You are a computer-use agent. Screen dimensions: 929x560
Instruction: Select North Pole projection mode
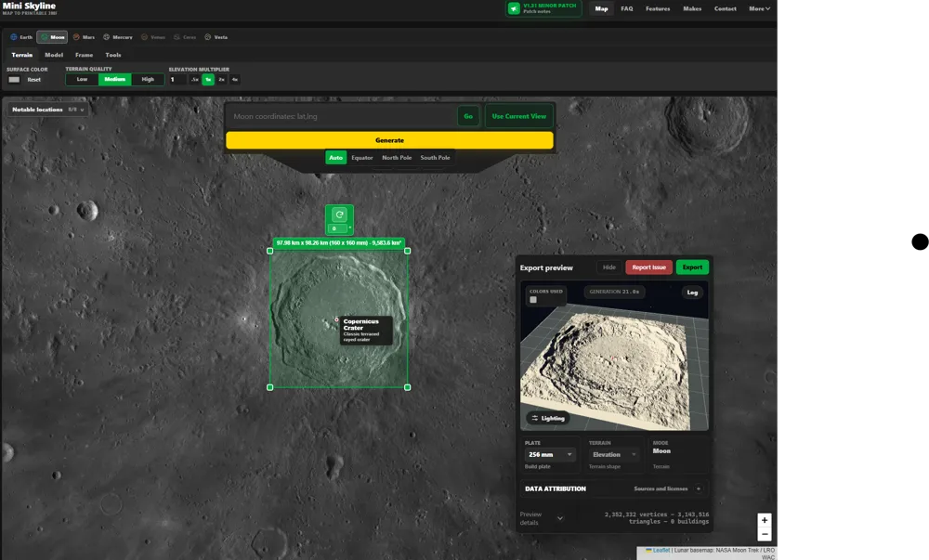[x=397, y=158]
